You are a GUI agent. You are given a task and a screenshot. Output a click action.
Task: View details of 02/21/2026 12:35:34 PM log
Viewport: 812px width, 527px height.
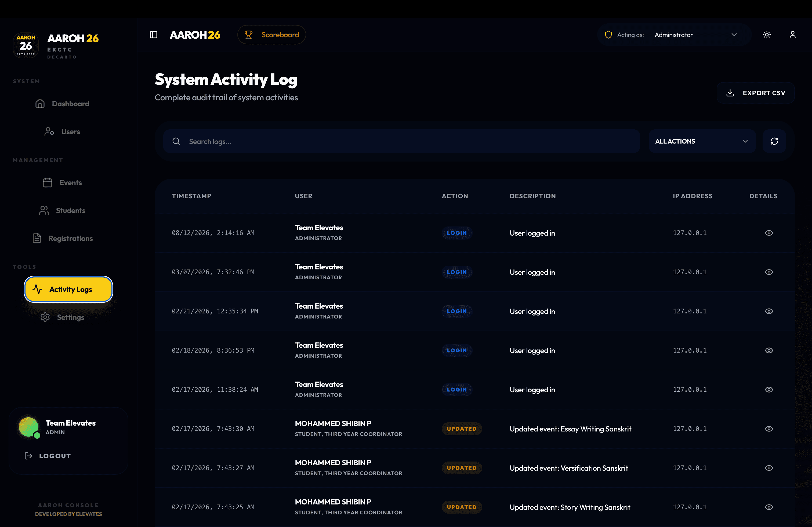[x=769, y=311]
